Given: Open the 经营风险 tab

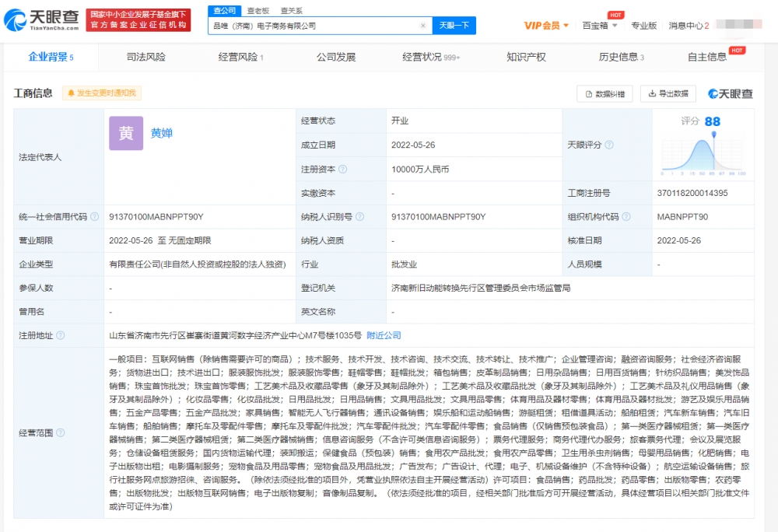Looking at the screenshot, I should pos(241,57).
